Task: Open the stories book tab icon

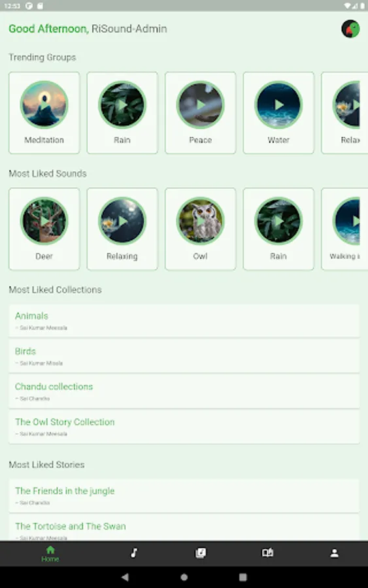Action: point(267,553)
